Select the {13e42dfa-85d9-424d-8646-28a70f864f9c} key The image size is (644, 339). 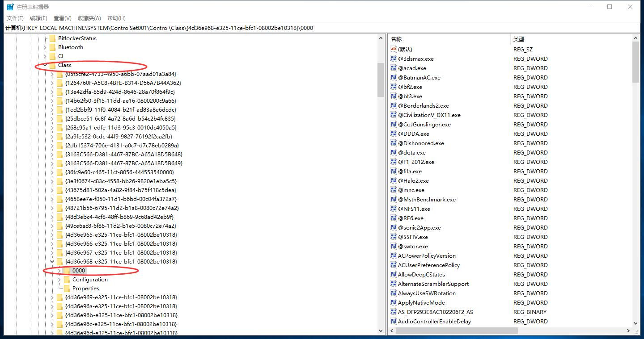(x=120, y=92)
